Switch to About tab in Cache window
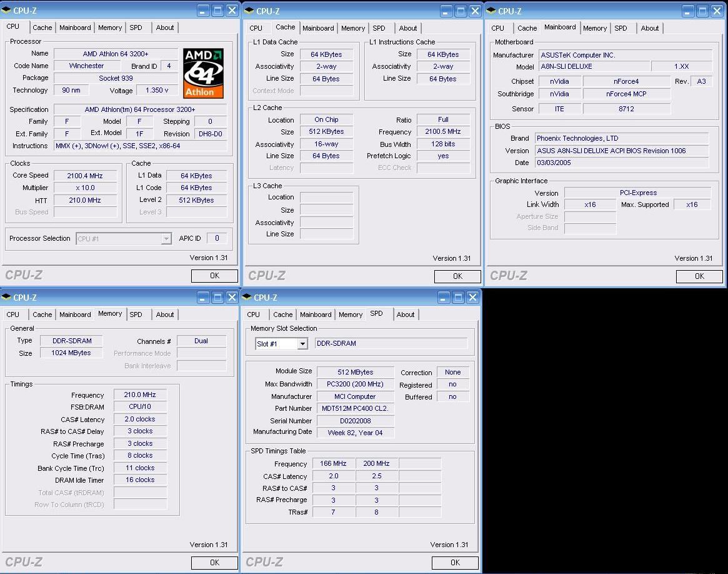This screenshot has height=574, width=728. (x=407, y=28)
